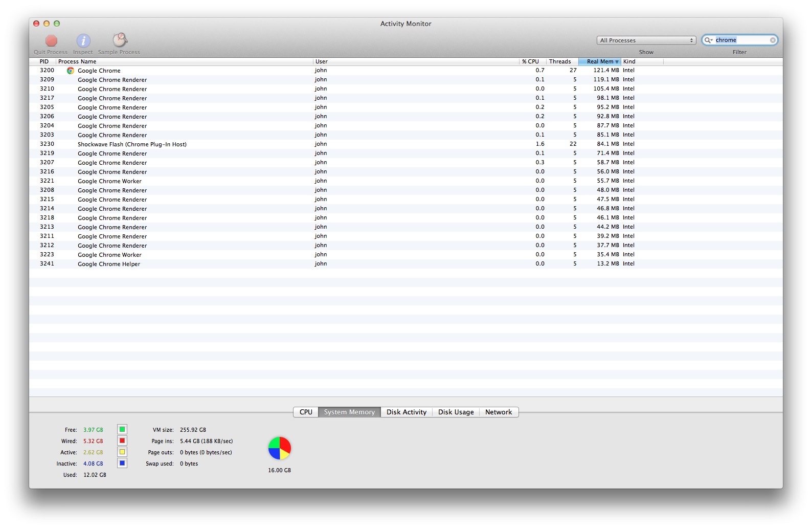Sort by Kind column header
This screenshot has height=529, width=812.
pos(642,61)
